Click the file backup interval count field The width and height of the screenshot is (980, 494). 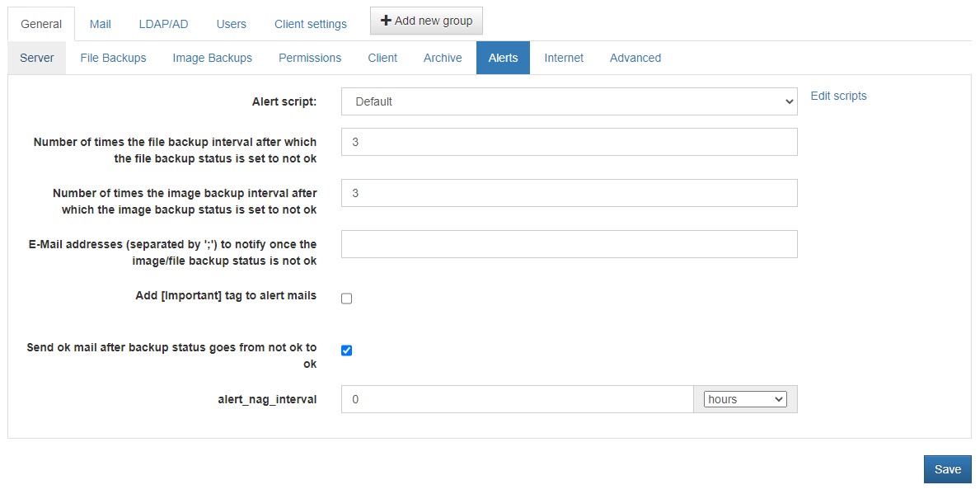(x=570, y=142)
